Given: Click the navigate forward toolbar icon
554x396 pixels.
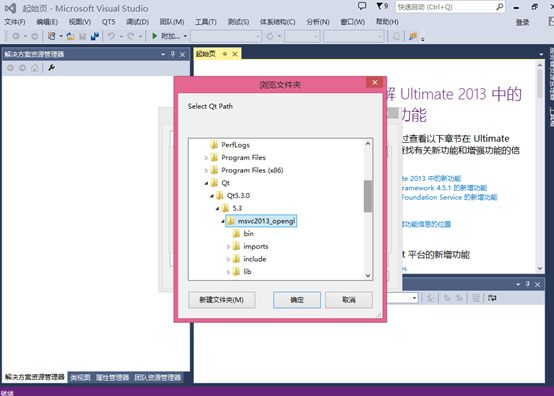Looking at the screenshot, I should 35,36.
